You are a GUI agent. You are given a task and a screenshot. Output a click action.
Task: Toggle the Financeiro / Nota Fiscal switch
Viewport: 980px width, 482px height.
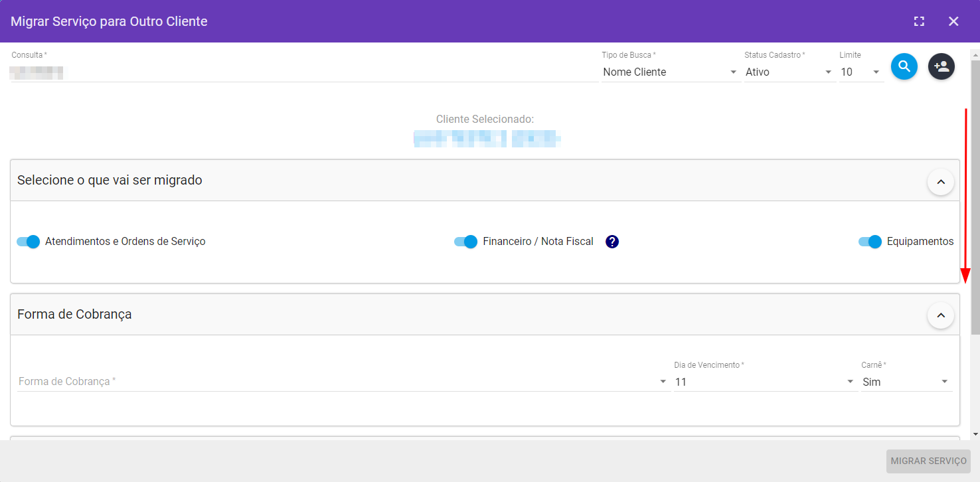[466, 242]
